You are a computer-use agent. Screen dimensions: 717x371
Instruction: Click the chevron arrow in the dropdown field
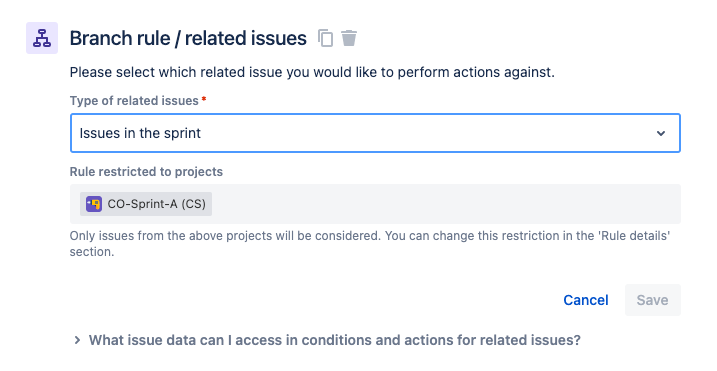point(661,134)
